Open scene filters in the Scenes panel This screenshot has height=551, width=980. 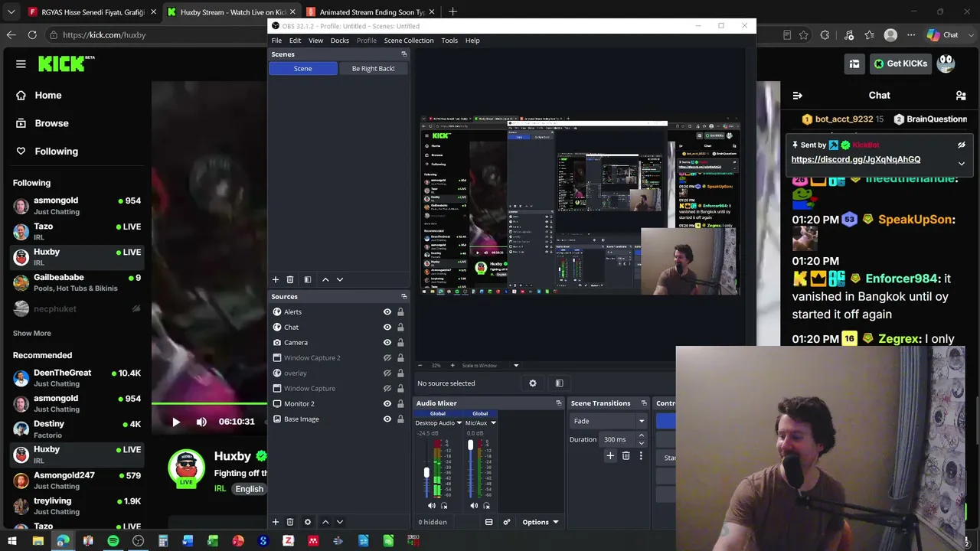pyautogui.click(x=307, y=279)
